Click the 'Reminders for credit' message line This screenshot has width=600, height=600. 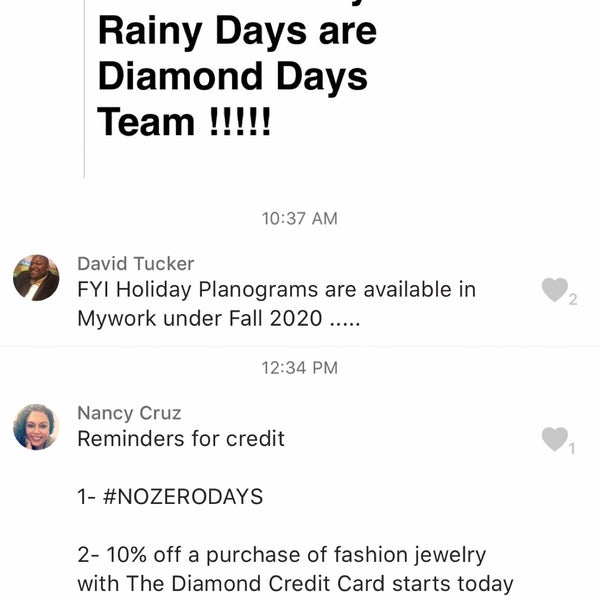181,439
